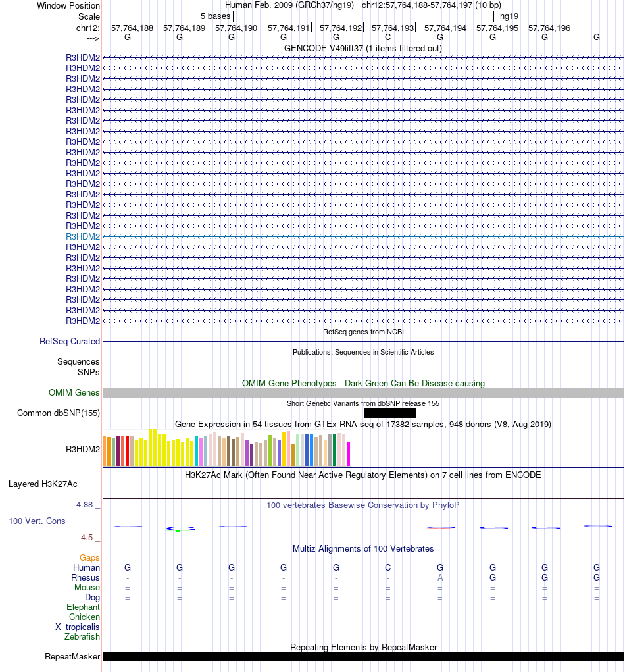
Task: Click the black RepeatMasker bar
Action: (x=363, y=657)
